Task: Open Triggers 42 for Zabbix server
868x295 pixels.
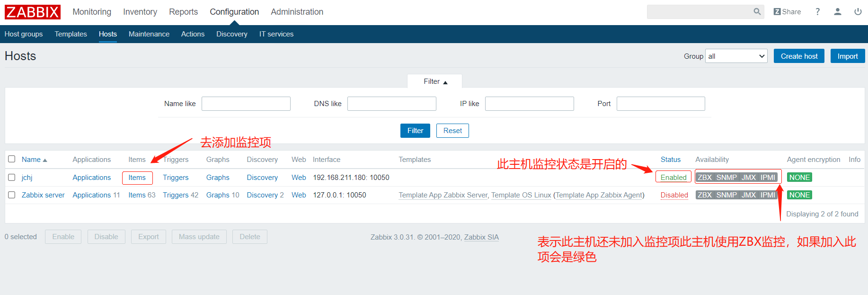Action: [x=176, y=195]
